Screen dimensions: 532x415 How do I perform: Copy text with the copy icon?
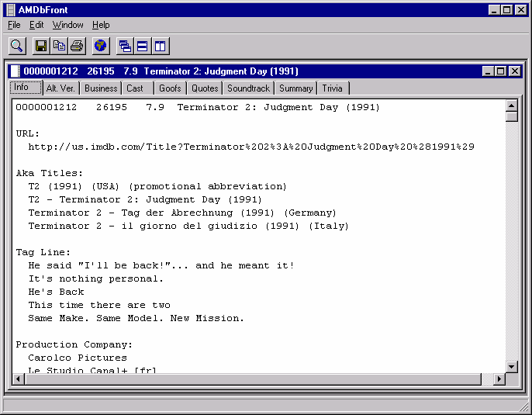pyautogui.click(x=59, y=46)
